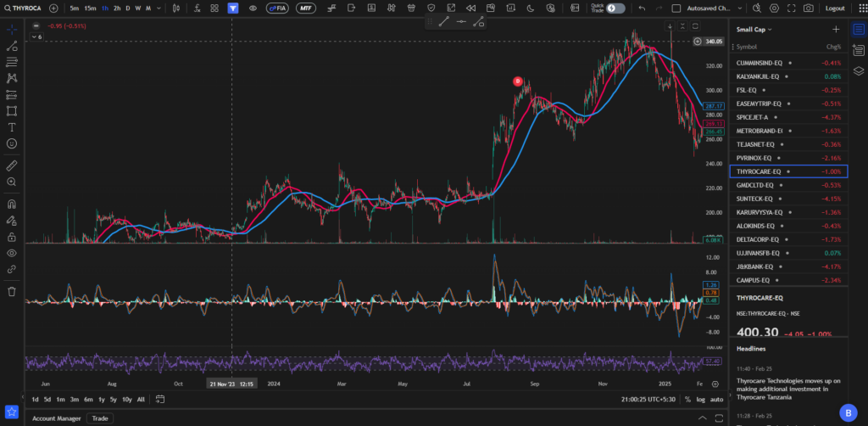
Task: Select SPICEJET-A in watchlist
Action: point(788,117)
